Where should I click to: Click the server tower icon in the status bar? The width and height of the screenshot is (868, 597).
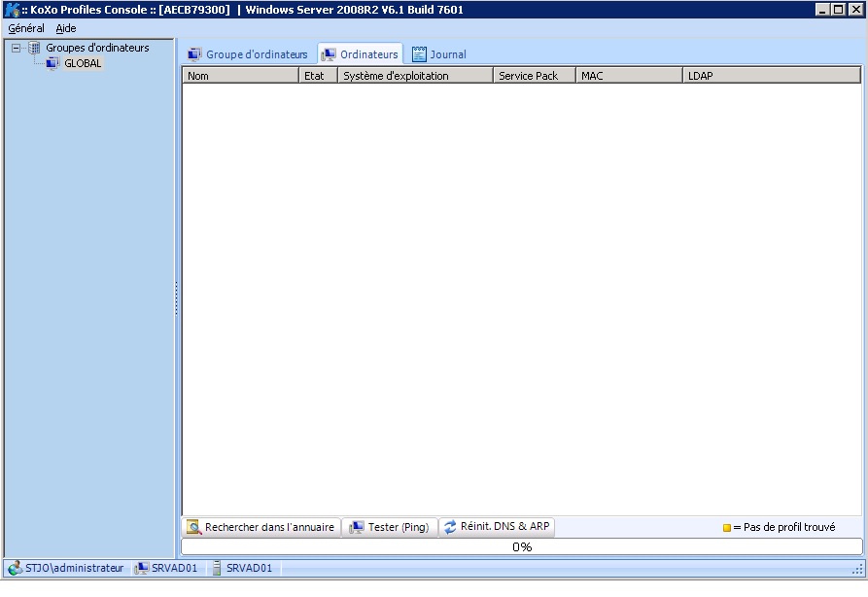tap(217, 568)
